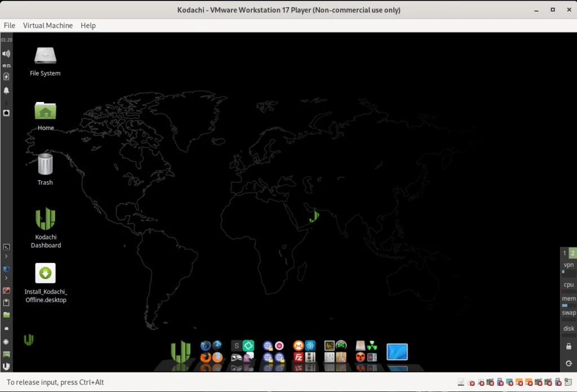Expand the arrow below the blue browser launcher
The image size is (577, 392).
pyautogui.click(x=6, y=278)
